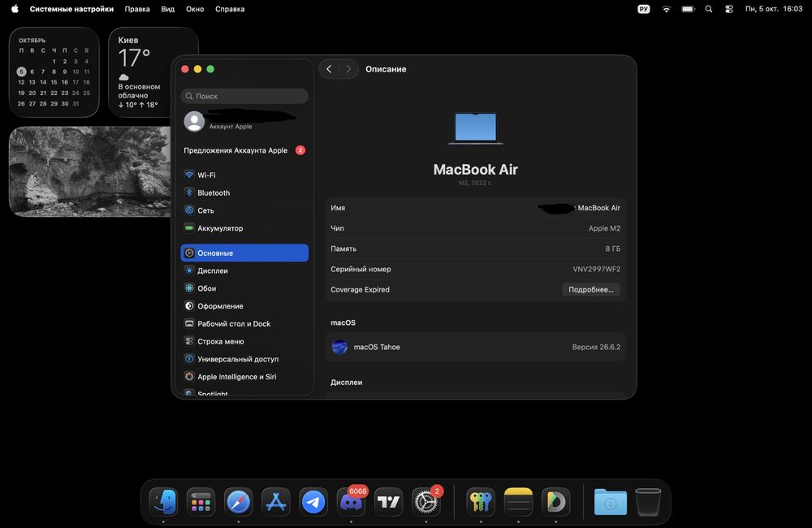Open Control Center in menu bar
Viewport: 812px width, 528px height.
pyautogui.click(x=729, y=9)
